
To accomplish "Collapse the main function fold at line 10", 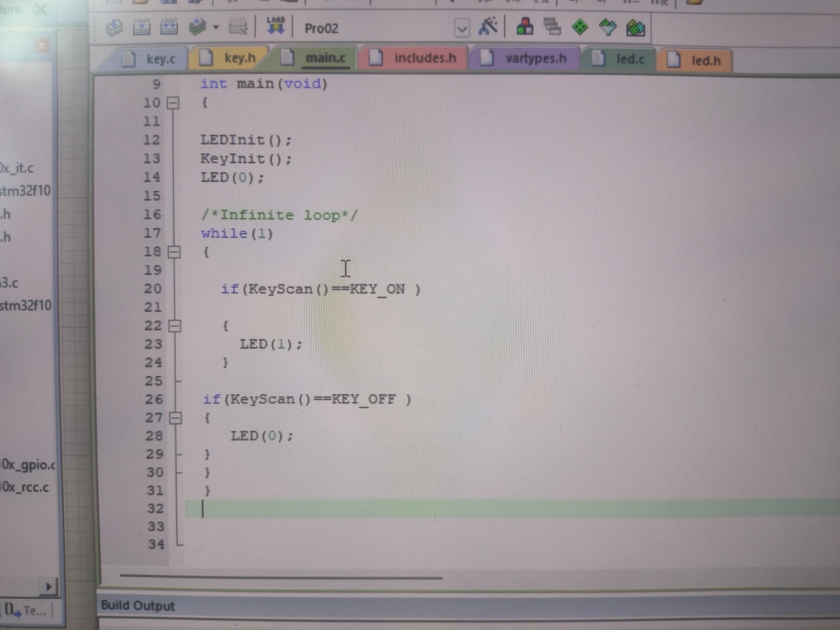I will [x=173, y=103].
